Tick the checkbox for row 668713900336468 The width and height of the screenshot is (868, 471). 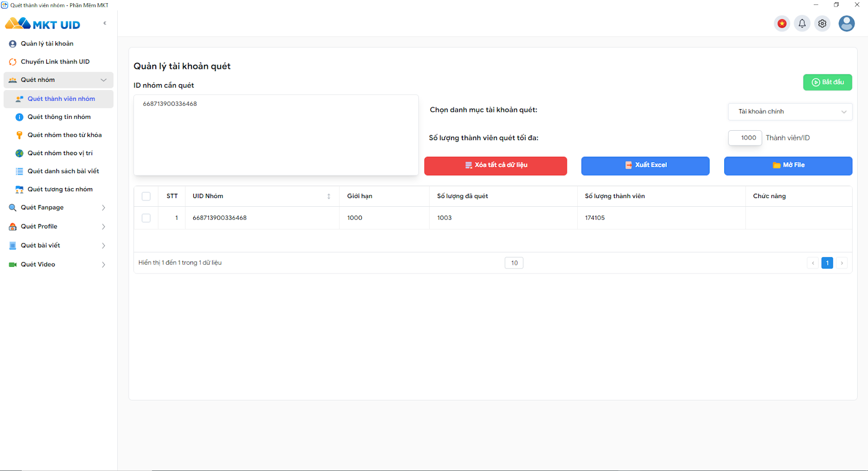pos(146,218)
